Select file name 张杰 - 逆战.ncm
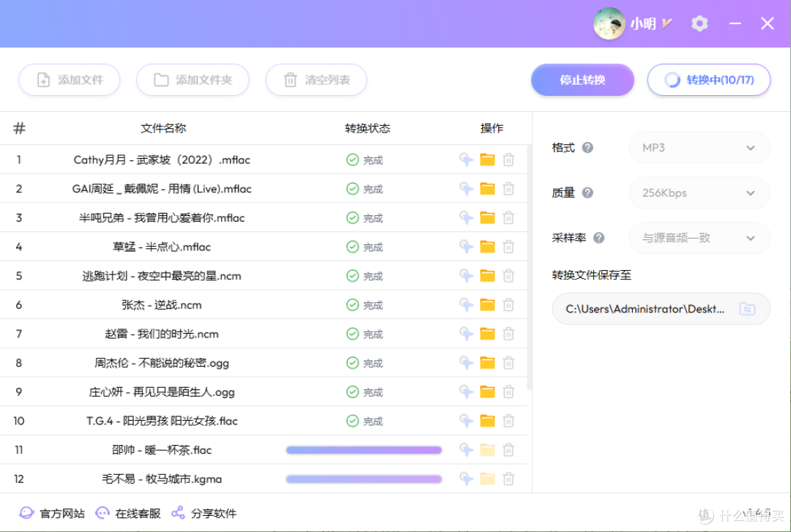The image size is (791, 532). (161, 305)
